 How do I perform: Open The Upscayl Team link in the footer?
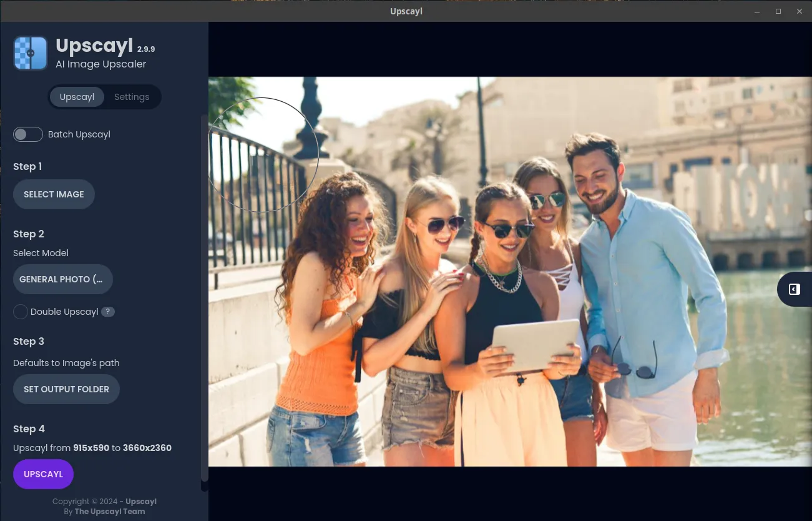(x=109, y=511)
